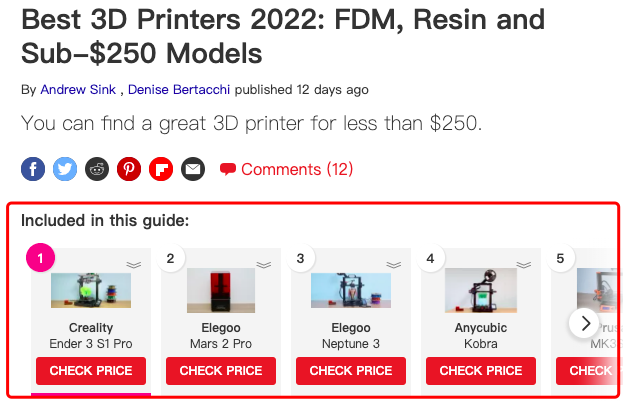Click the Reddit share icon
Viewport: 627px width, 406px height.
tap(97, 169)
